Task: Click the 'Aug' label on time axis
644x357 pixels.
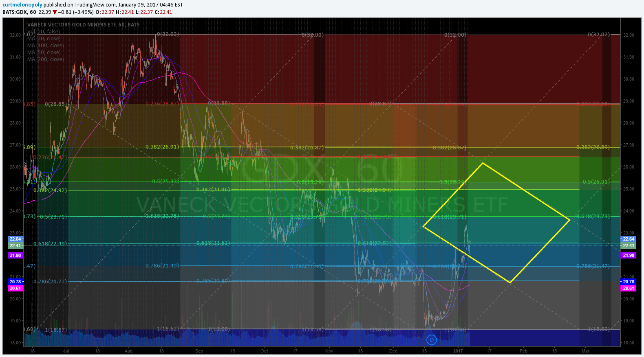Action: [x=128, y=351]
